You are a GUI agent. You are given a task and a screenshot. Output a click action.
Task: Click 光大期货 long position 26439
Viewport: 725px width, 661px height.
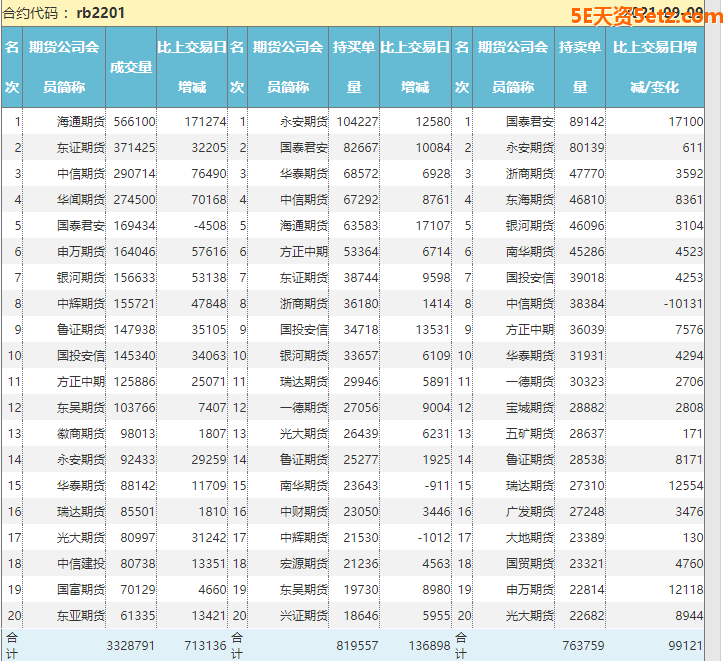click(361, 434)
